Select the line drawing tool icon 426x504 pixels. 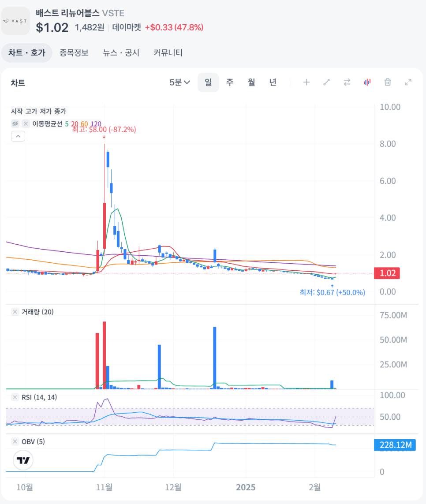(x=327, y=82)
